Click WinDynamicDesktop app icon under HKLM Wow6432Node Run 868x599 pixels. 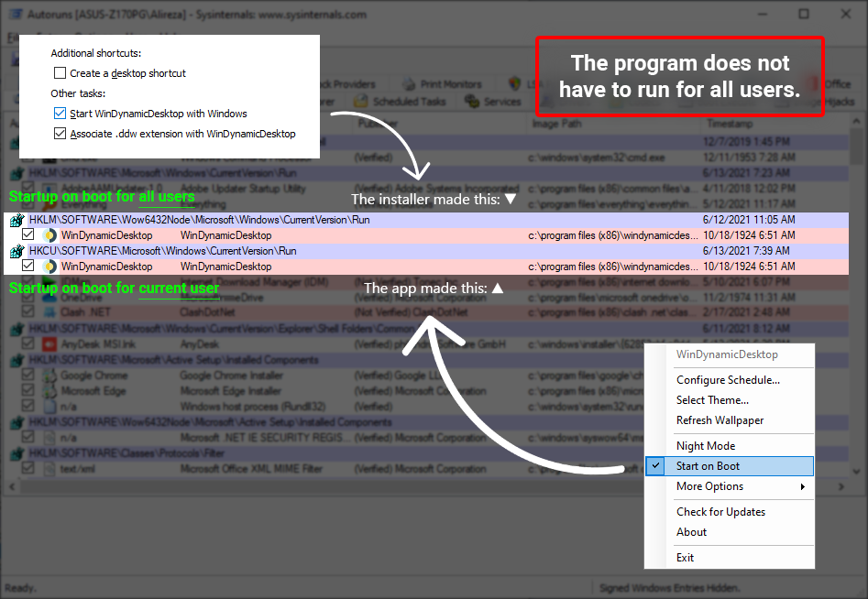[x=49, y=235]
